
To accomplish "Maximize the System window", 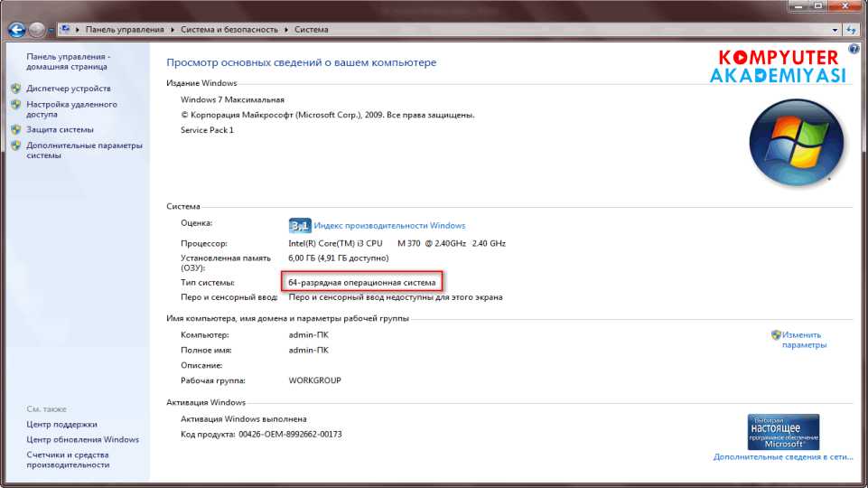I will [818, 6].
